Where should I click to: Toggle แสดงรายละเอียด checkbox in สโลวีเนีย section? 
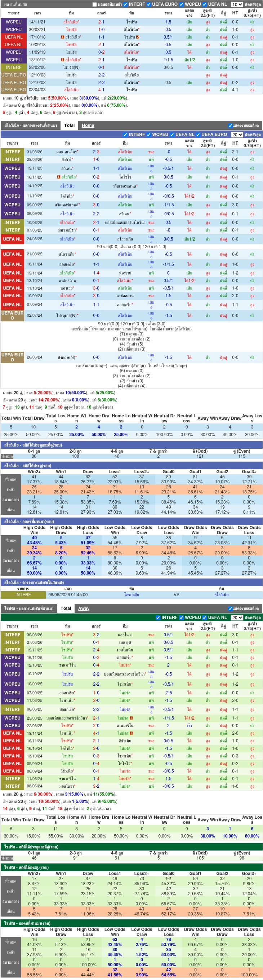230,126
